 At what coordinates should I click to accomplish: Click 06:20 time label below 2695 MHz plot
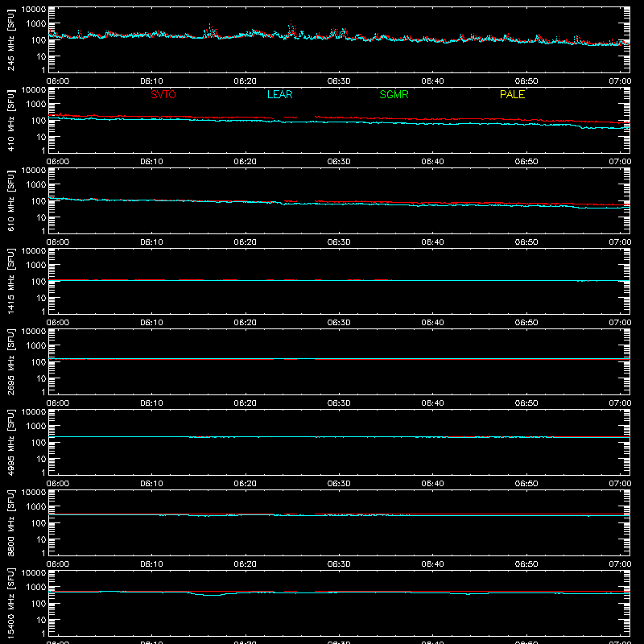tap(246, 403)
